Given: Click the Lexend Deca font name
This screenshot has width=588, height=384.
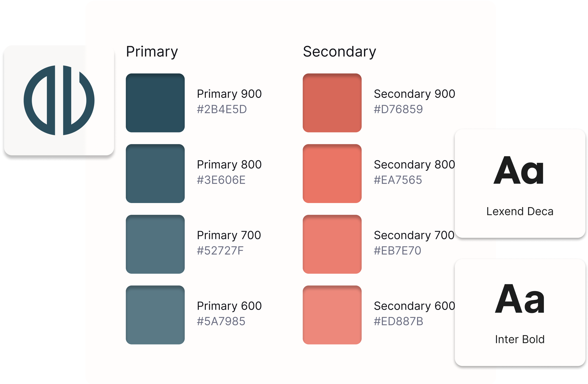Looking at the screenshot, I should pyautogui.click(x=520, y=211).
